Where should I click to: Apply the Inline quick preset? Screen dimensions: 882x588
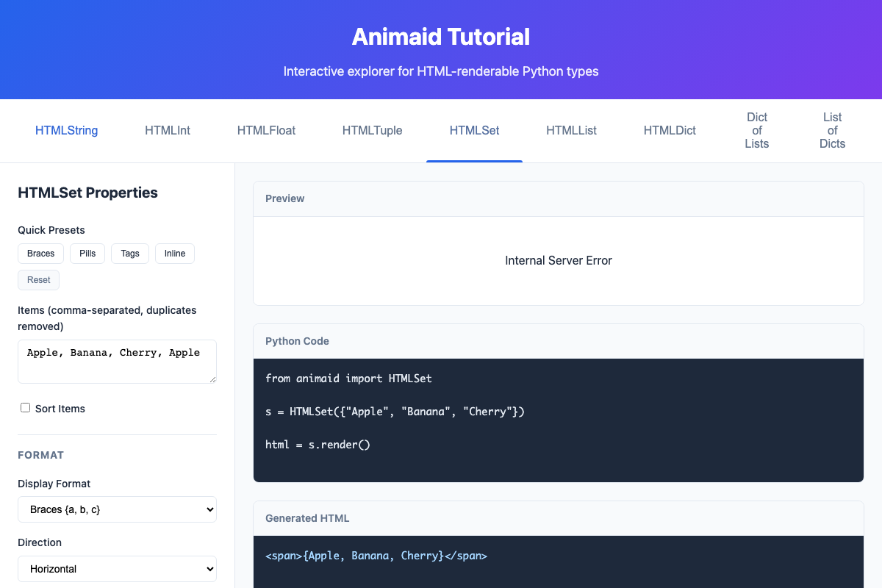[174, 253]
